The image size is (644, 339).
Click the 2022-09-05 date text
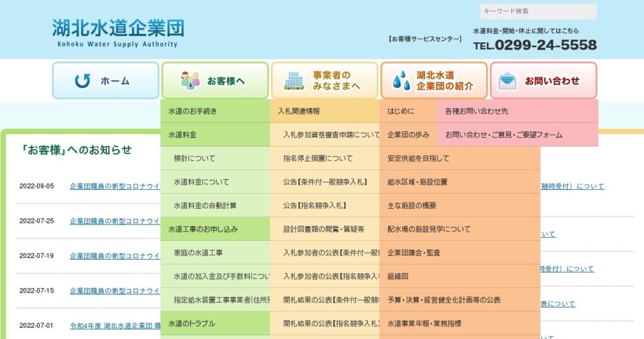point(36,186)
